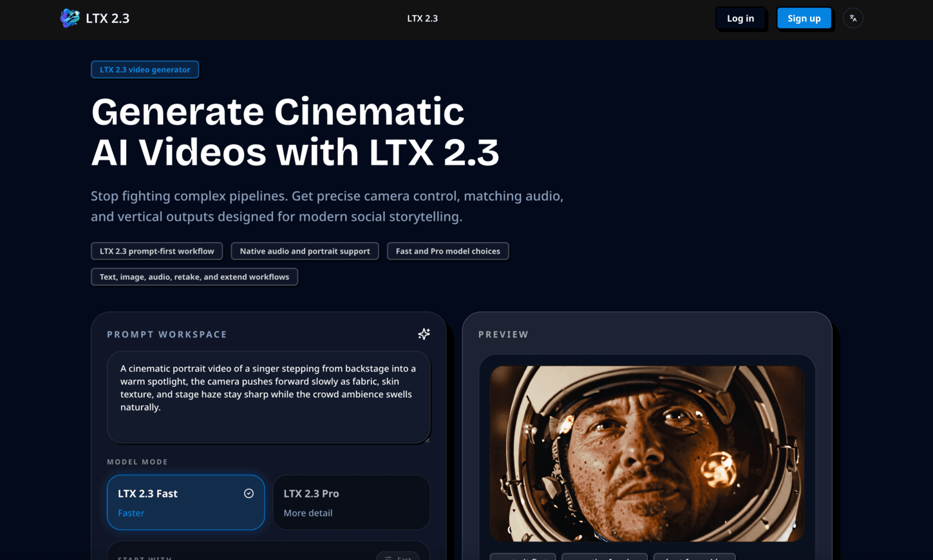Click the Fast and Pro model choices chip
This screenshot has height=560, width=933.
448,251
